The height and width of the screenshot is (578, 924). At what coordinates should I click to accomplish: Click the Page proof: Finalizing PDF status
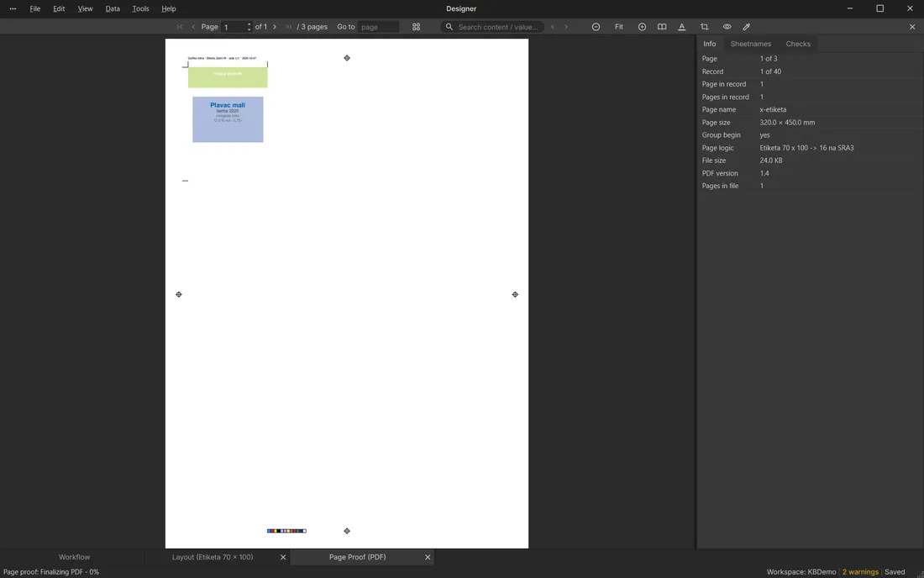51,572
